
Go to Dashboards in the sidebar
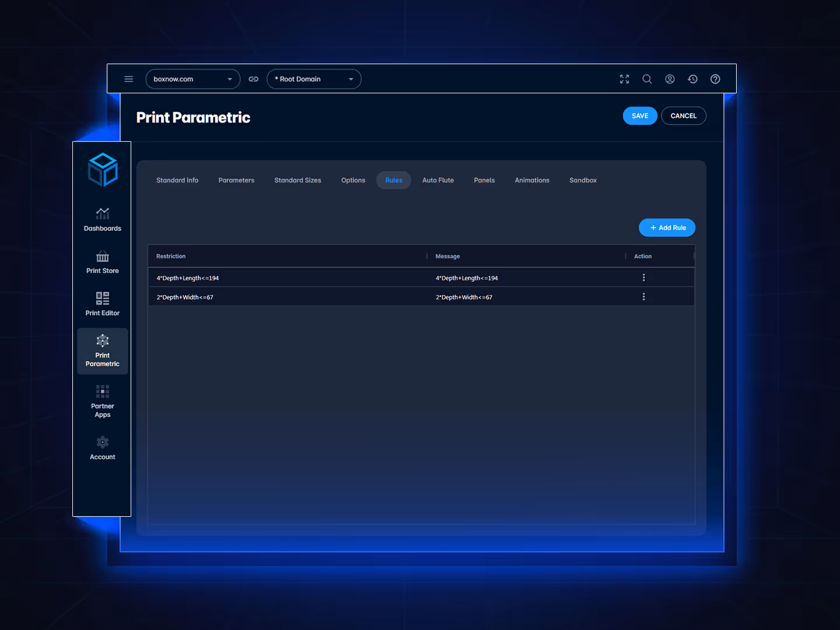103,220
